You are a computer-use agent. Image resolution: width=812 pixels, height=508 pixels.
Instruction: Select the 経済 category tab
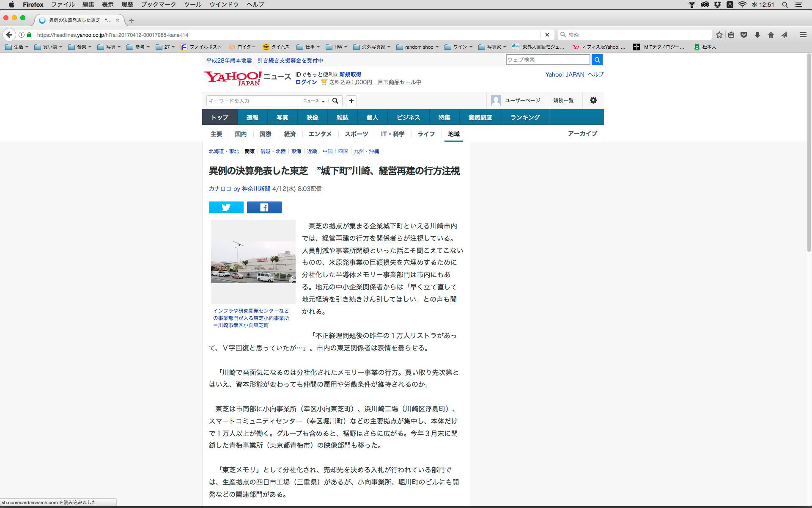click(290, 134)
